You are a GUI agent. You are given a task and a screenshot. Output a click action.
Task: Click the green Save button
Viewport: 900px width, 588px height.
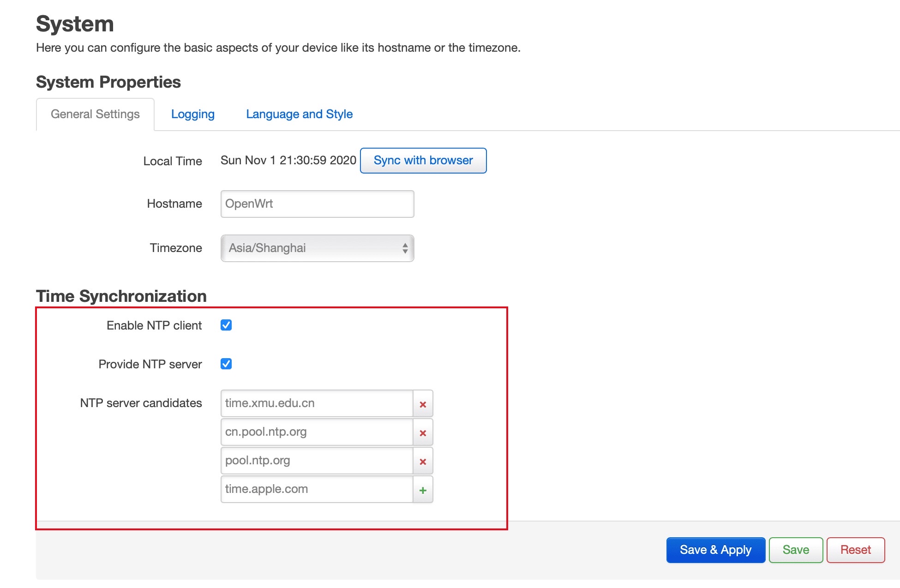[795, 550]
